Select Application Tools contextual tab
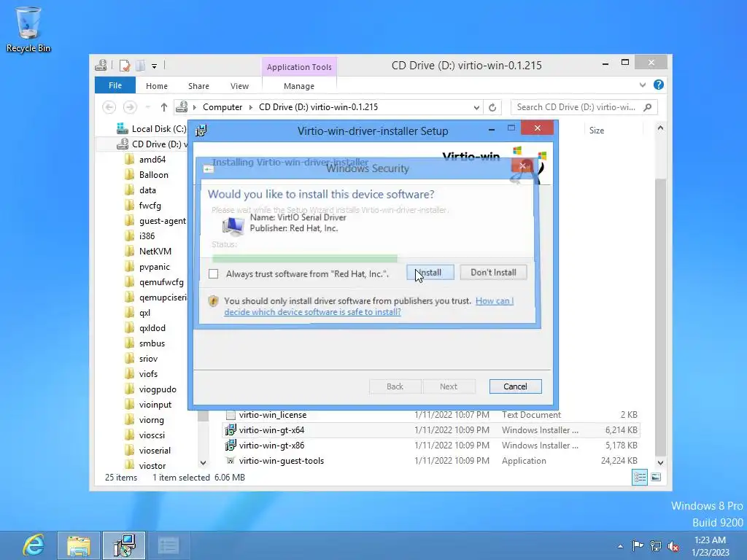This screenshot has height=560, width=747. tap(299, 67)
